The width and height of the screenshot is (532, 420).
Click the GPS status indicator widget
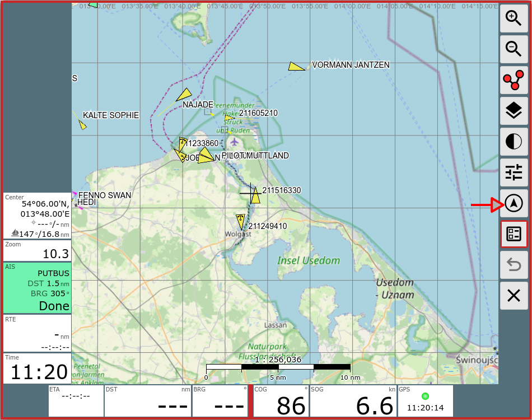[425, 401]
